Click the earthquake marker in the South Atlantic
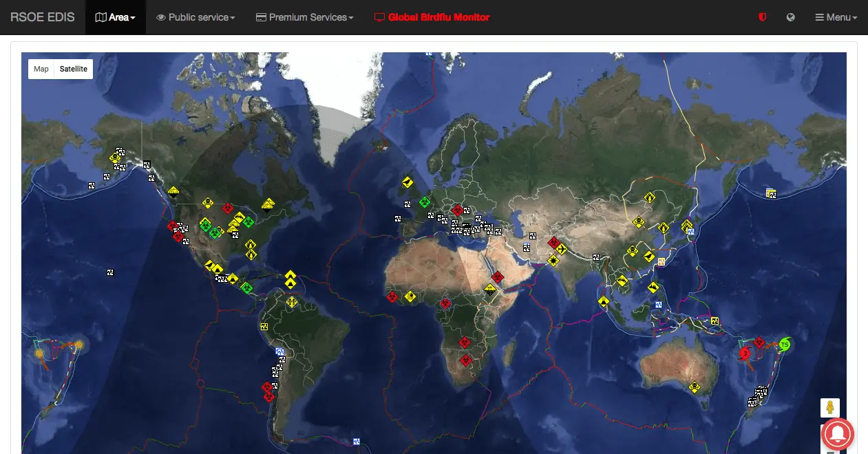 point(356,442)
